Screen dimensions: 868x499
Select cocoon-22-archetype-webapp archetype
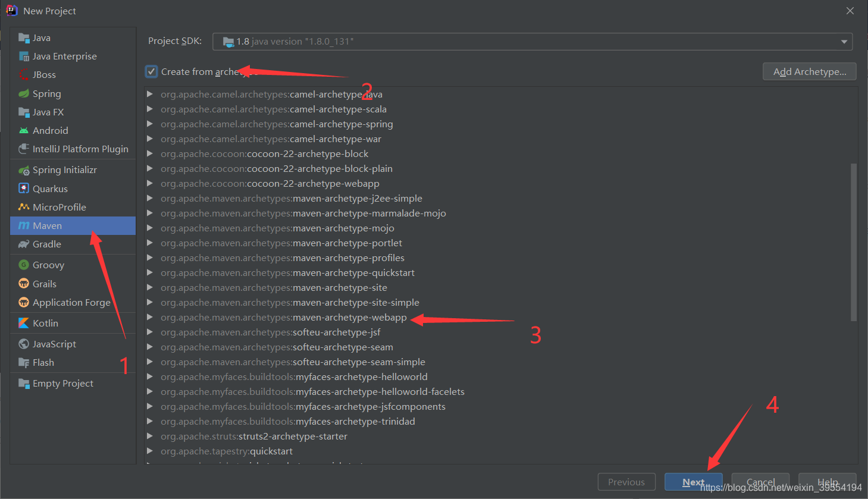(x=270, y=184)
